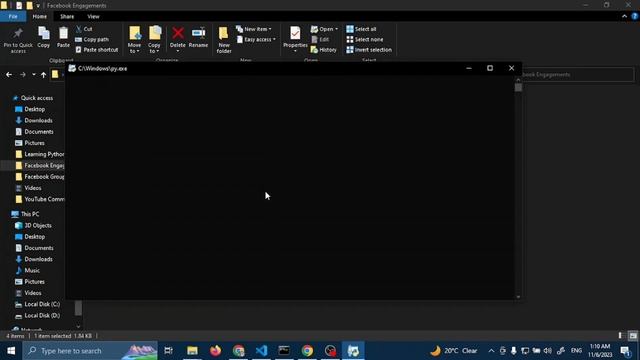Click Invert selection
Image resolution: width=640 pixels, height=360 pixels.
[x=369, y=50]
